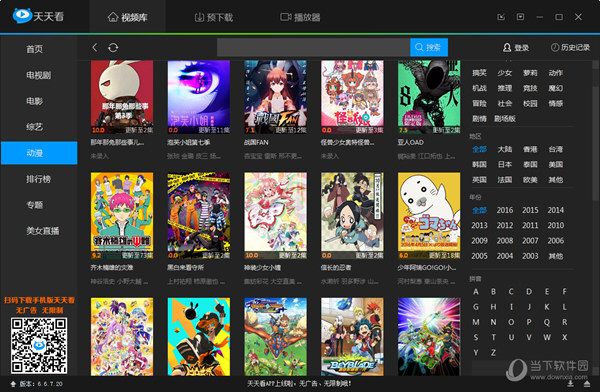The image size is (600, 392).
Task: Click the eject icon at bottom-right corner
Action: pyautogui.click(x=587, y=384)
